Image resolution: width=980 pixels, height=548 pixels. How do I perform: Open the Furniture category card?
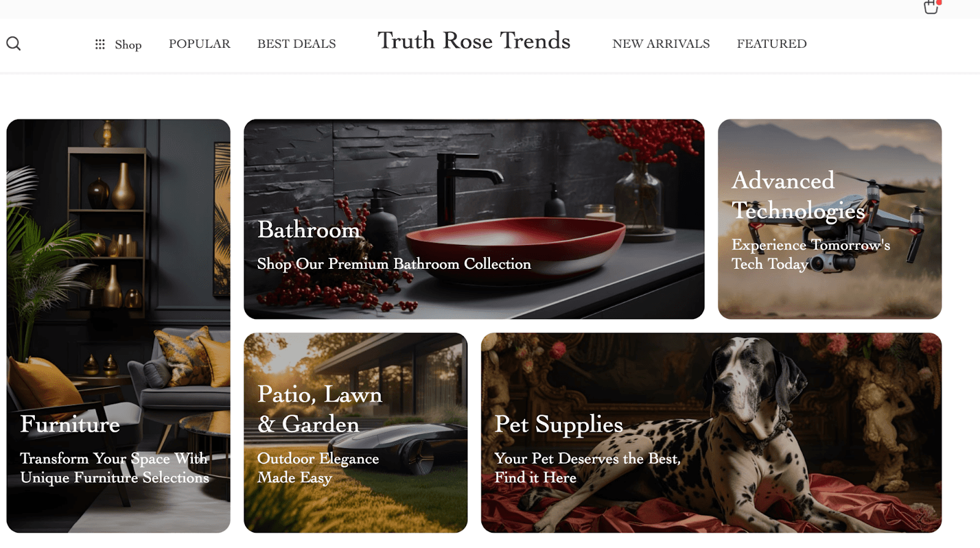coord(118,326)
